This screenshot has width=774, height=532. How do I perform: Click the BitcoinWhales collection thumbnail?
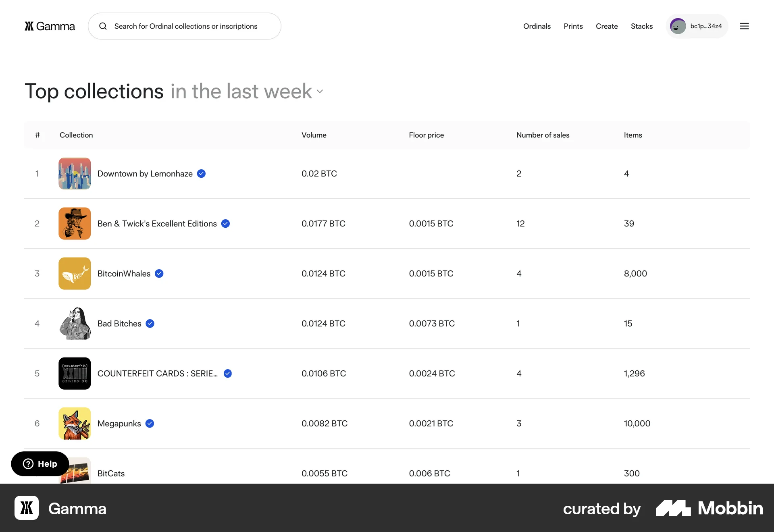(75, 274)
